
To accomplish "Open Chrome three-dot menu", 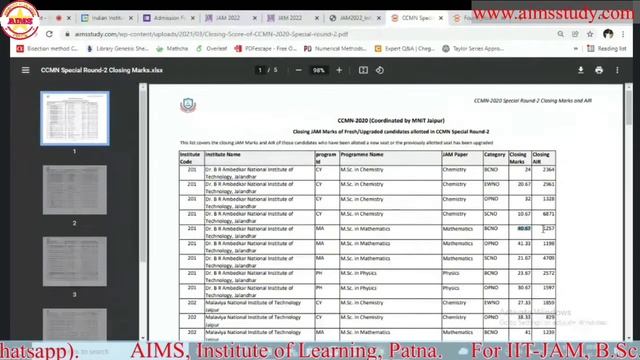I will (x=623, y=34).
